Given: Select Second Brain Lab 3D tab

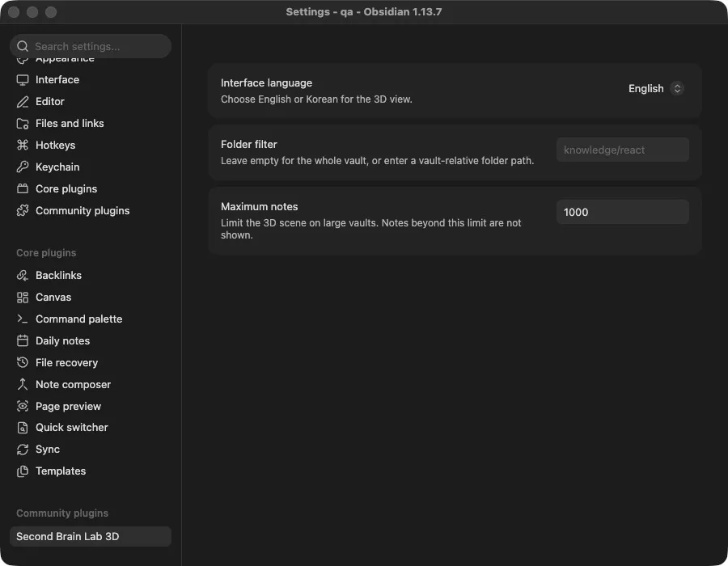Looking at the screenshot, I should tap(91, 537).
